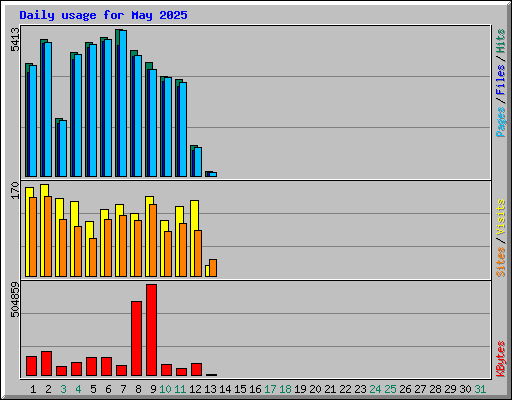Click the Pages legend label
Screen dimensions: 512x400
[x=501, y=122]
